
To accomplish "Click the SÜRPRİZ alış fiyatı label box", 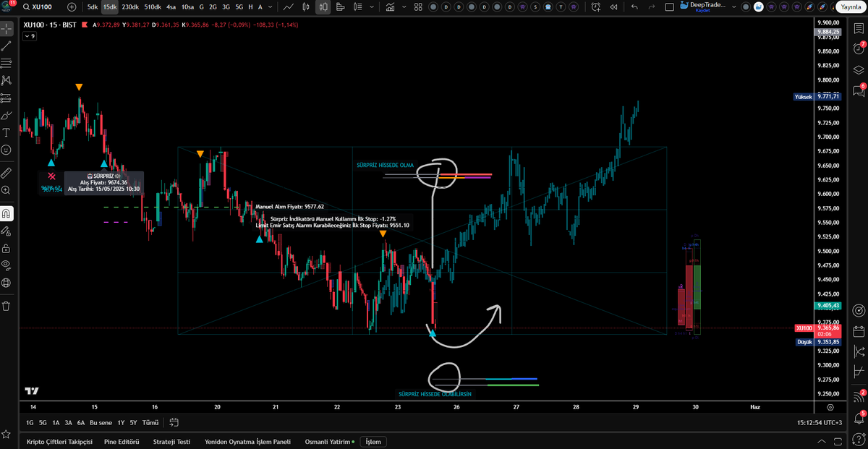I will [103, 182].
